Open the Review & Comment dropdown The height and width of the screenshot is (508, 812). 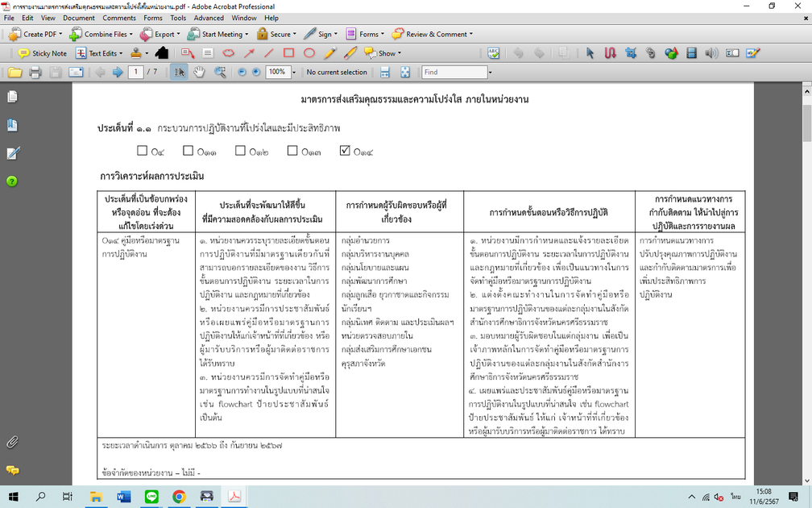coord(433,34)
